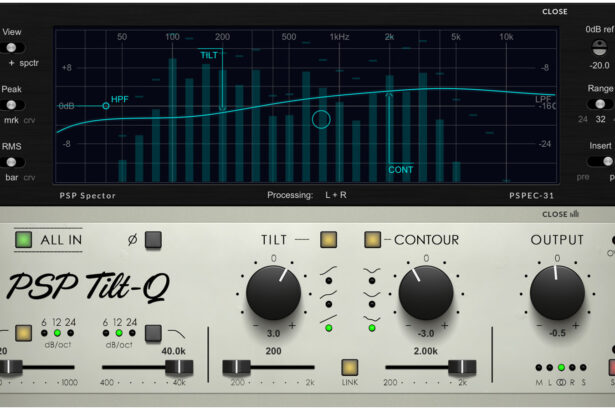
Task: Toggle the View spctr switch
Action: [13, 47]
